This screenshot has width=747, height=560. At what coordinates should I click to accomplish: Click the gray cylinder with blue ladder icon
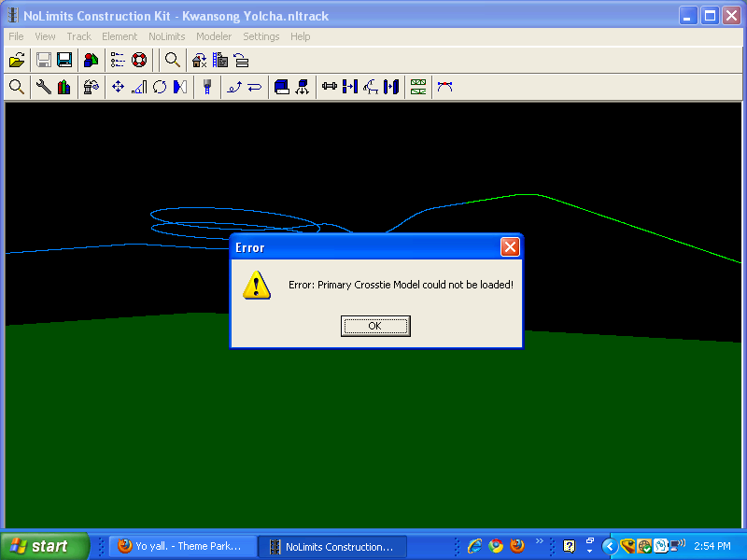206,87
